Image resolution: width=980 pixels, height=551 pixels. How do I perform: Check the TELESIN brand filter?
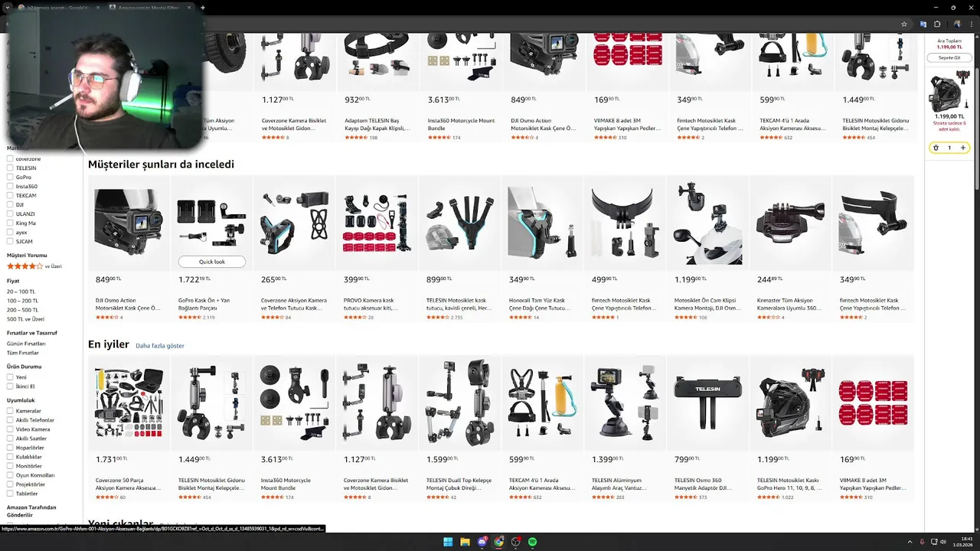coord(10,168)
